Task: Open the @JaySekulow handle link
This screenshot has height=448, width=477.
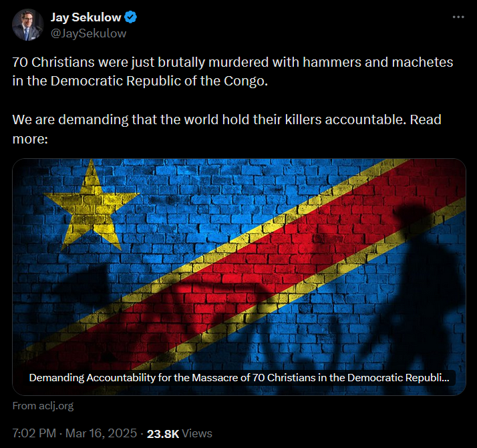Action: click(x=88, y=33)
